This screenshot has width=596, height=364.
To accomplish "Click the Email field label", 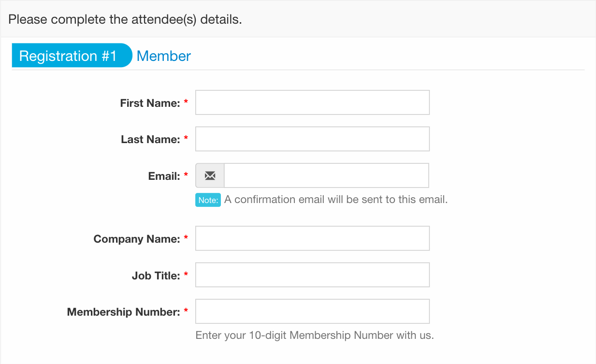I will tap(164, 176).
